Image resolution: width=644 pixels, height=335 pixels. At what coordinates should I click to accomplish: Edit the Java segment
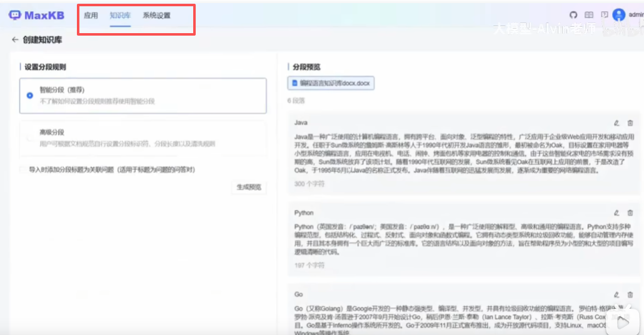pos(616,122)
